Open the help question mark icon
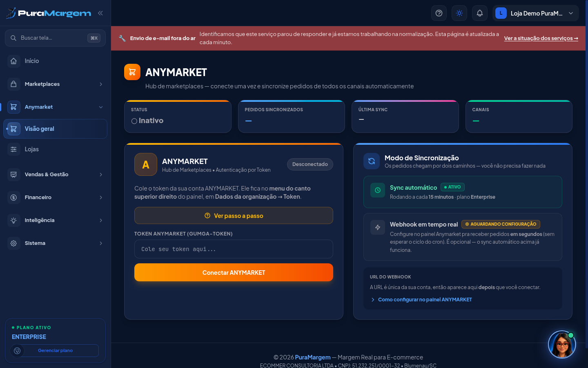This screenshot has width=588, height=368. coord(439,13)
